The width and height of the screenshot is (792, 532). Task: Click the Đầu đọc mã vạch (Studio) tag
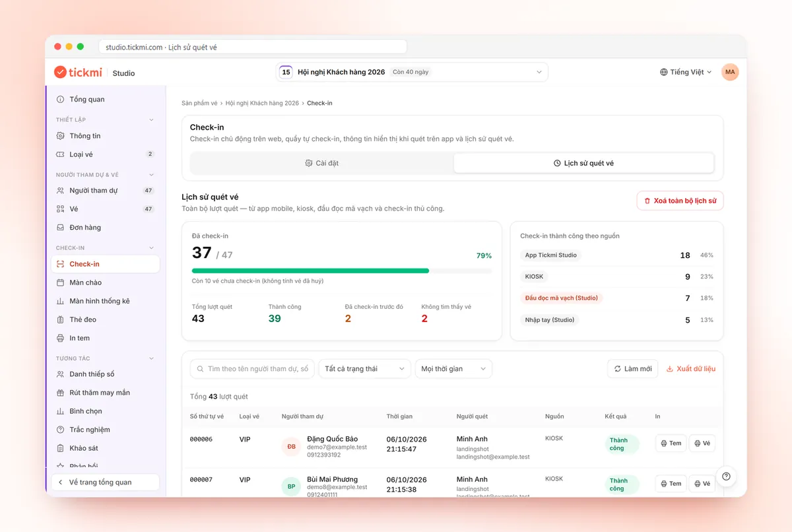click(x=562, y=298)
